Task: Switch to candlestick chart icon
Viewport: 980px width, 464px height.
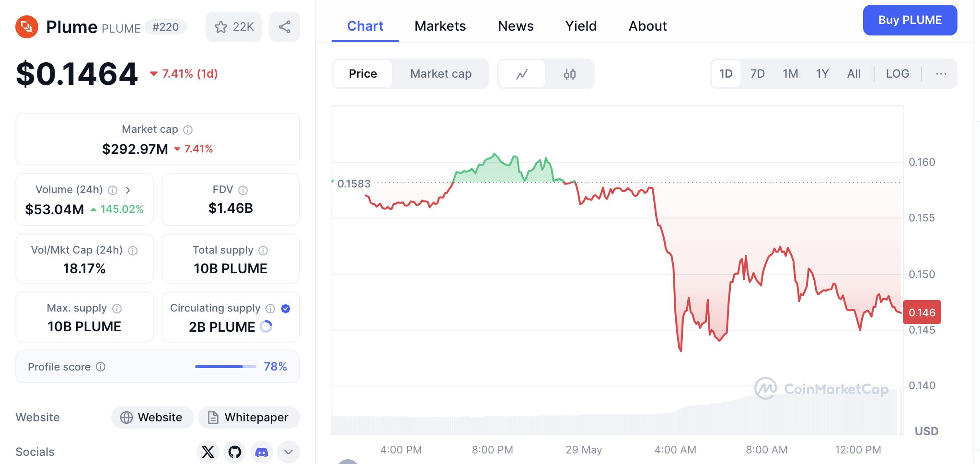Action: click(x=569, y=74)
